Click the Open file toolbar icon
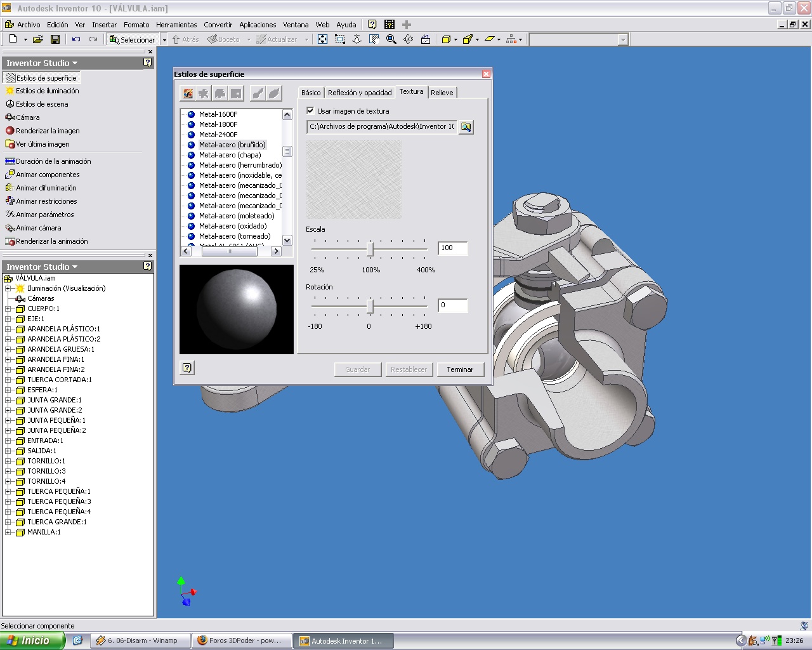Image resolution: width=812 pixels, height=650 pixels. (38, 39)
